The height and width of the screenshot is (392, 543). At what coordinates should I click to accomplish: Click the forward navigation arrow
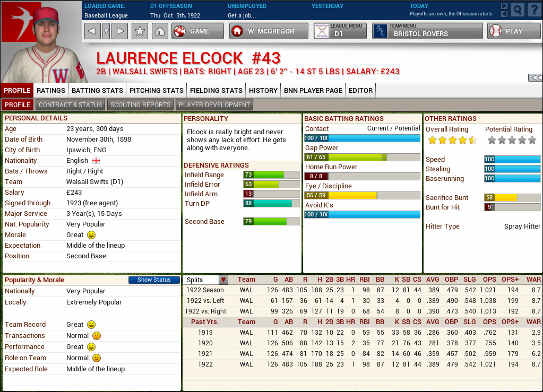[x=119, y=30]
